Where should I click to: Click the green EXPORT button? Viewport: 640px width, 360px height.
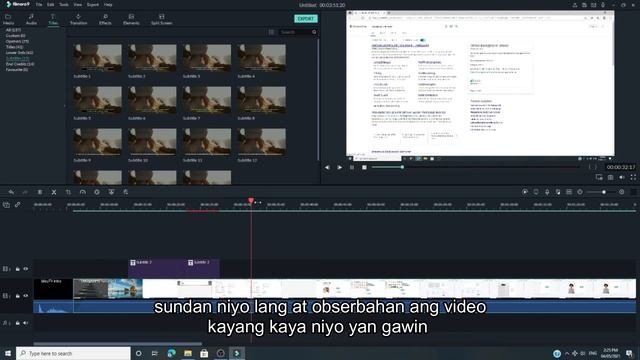click(306, 19)
